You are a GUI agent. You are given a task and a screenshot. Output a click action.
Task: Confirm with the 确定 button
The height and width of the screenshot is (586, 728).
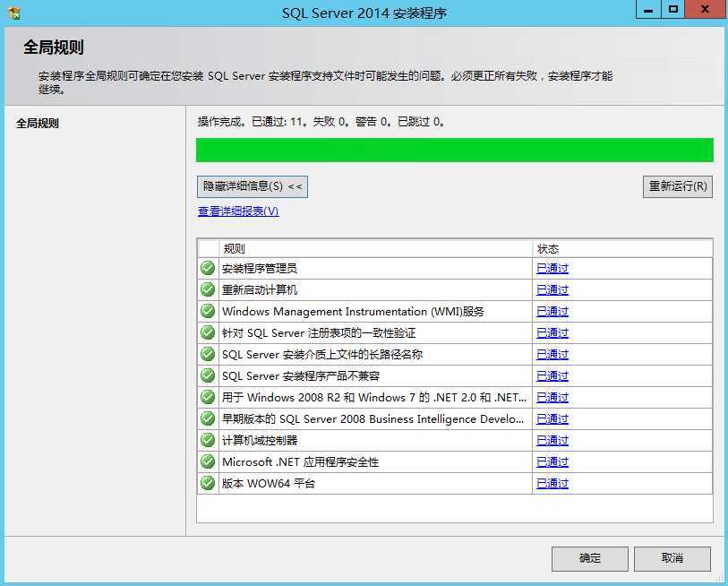[x=589, y=558]
